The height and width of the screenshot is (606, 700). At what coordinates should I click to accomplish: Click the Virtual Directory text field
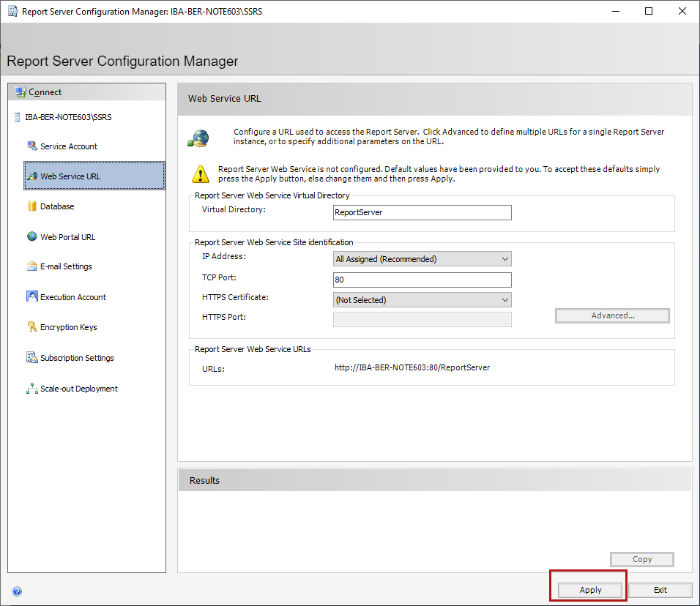pos(422,213)
